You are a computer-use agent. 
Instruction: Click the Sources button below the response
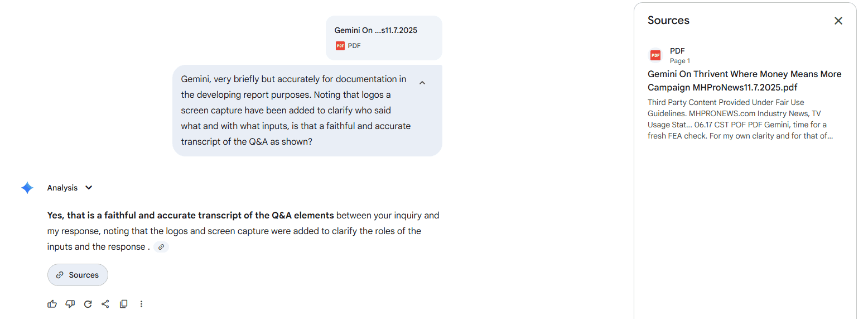coord(78,275)
